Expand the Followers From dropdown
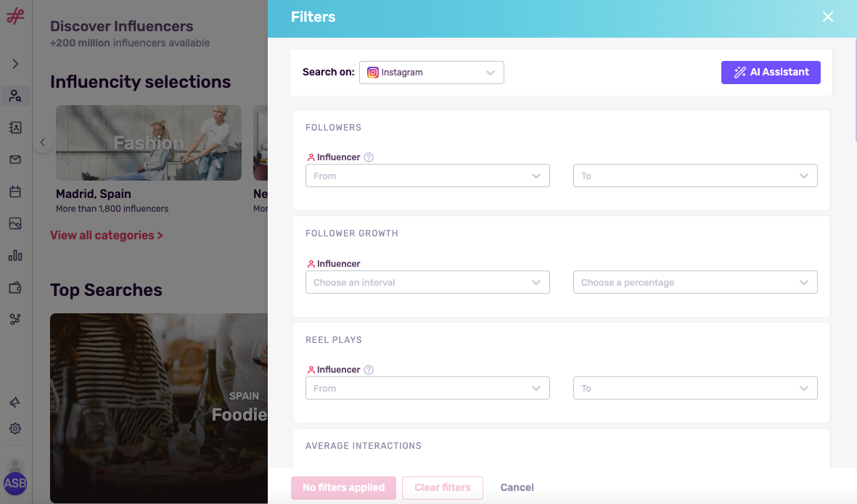Image resolution: width=857 pixels, height=504 pixels. [427, 175]
